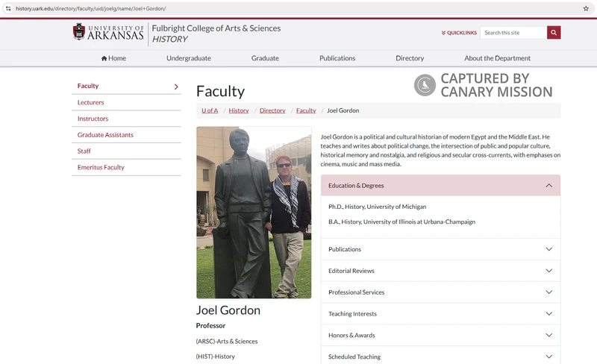Viewport: 597px width, 364px height.
Task: Click the Home house icon
Action: point(104,58)
